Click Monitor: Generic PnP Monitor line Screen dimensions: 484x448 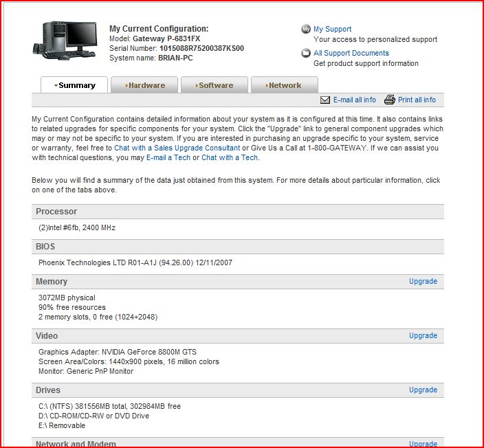click(86, 371)
